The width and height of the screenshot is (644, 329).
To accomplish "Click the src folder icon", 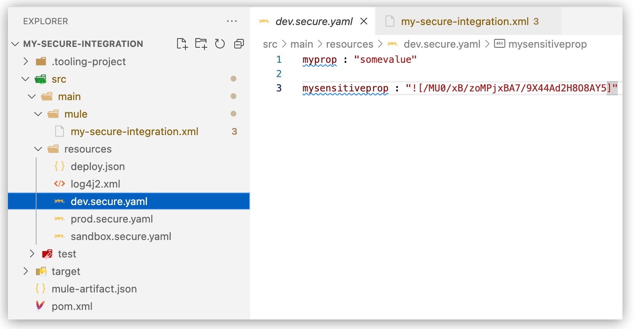I will (x=40, y=79).
